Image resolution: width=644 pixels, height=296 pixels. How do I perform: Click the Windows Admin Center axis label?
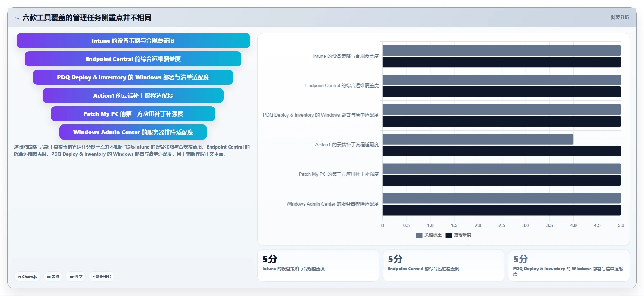point(333,204)
